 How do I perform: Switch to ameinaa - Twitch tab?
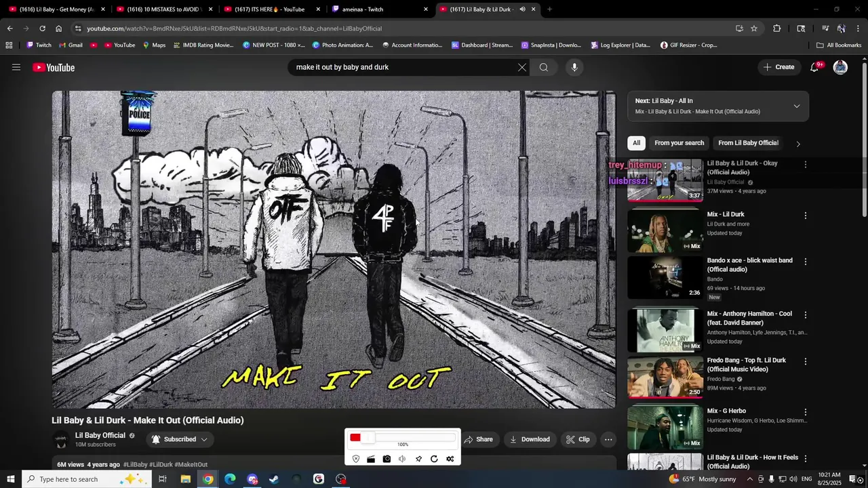point(380,9)
